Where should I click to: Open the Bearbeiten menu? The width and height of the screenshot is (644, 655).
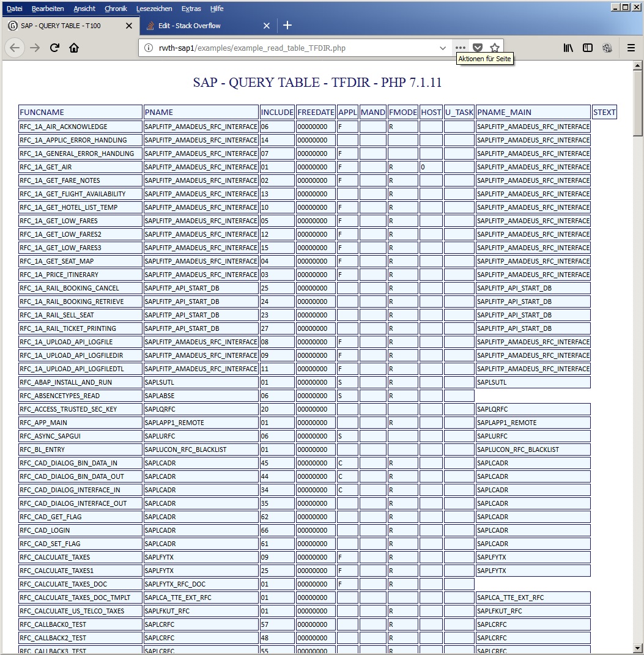click(48, 9)
